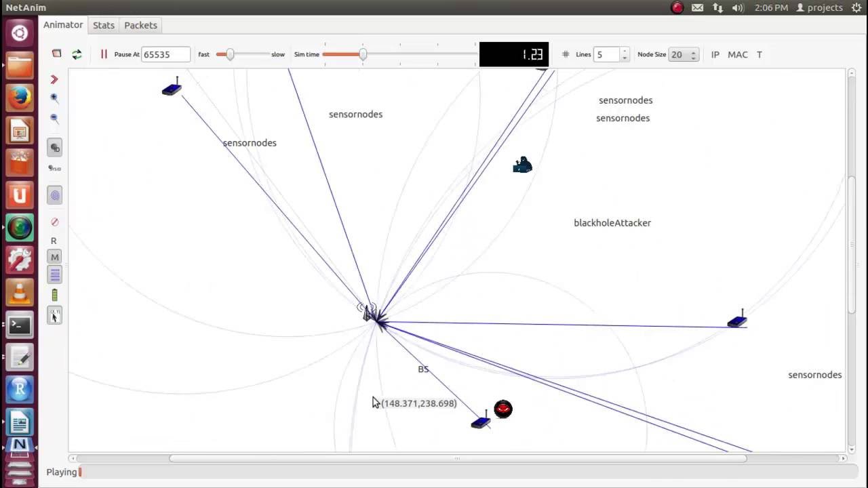Toggle the show node ID button
868x488 pixels.
click(x=55, y=147)
